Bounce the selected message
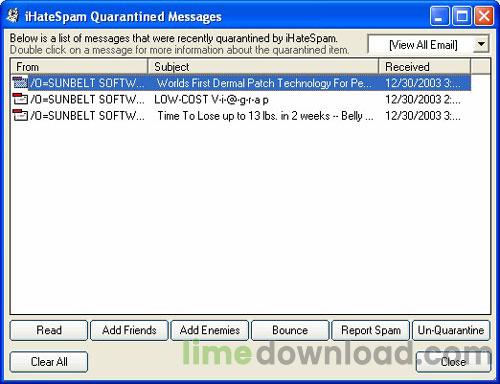Viewport: 500px width, 384px height. pyautogui.click(x=290, y=330)
